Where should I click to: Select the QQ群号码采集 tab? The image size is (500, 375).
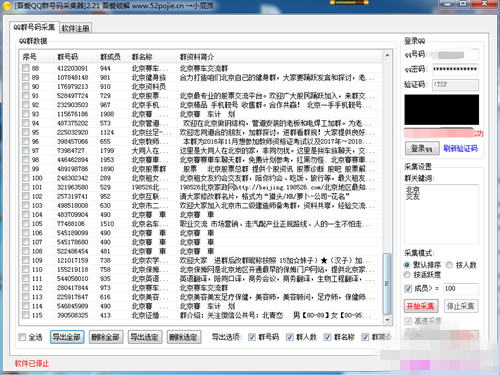(34, 27)
